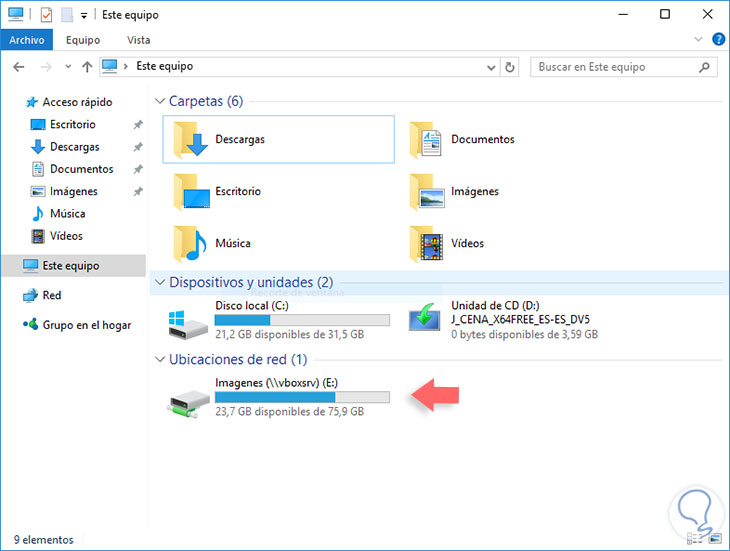Open Vídeos in the navigation pane
This screenshot has height=551, width=730.
click(66, 236)
